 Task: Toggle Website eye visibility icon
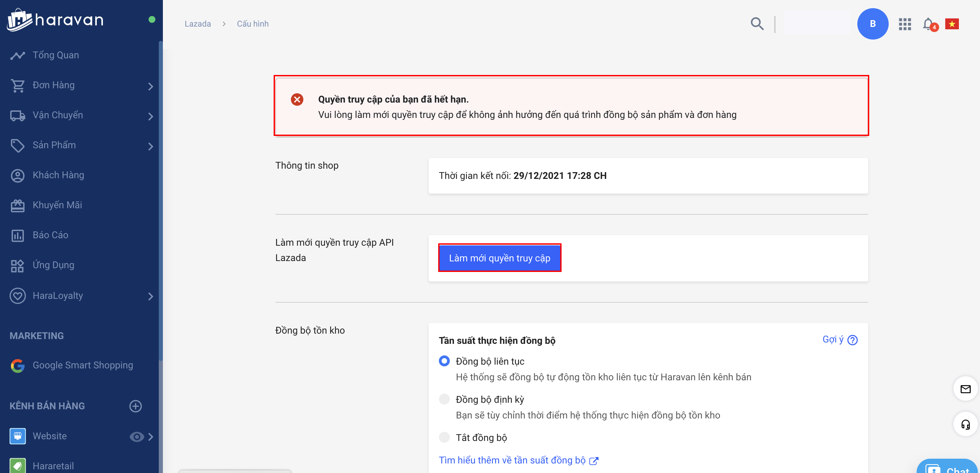(136, 437)
